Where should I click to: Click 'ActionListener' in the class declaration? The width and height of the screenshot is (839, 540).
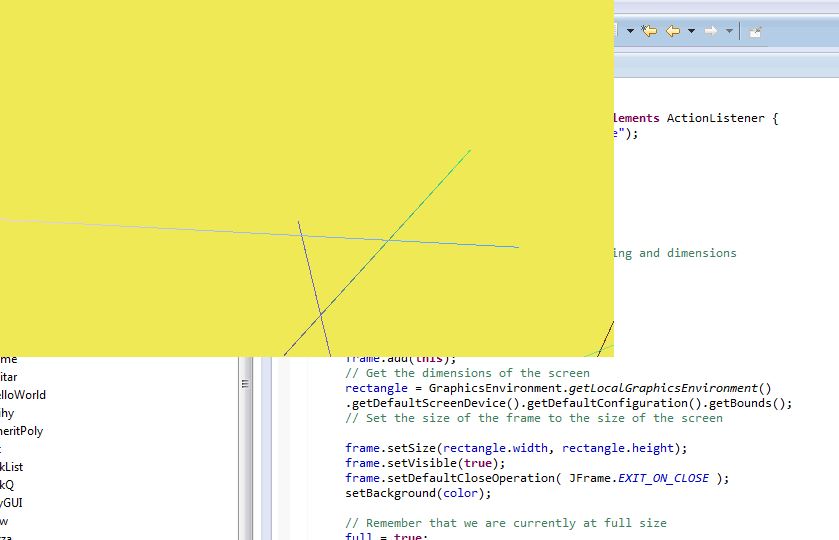(x=715, y=118)
